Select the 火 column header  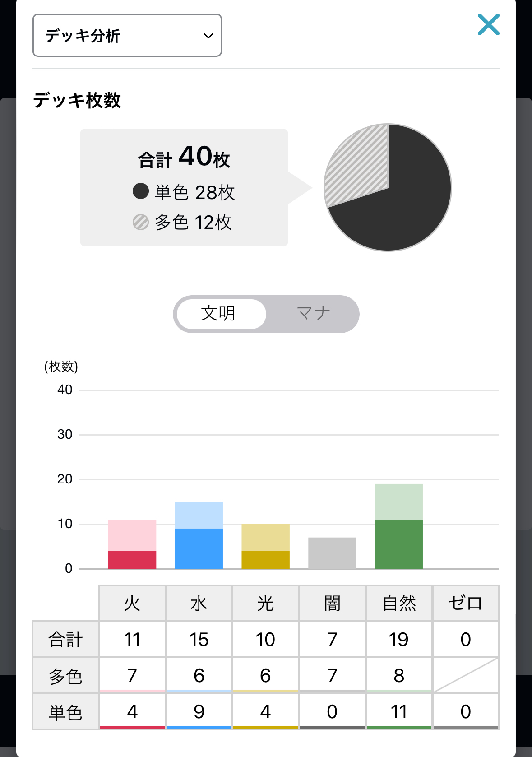(x=132, y=603)
